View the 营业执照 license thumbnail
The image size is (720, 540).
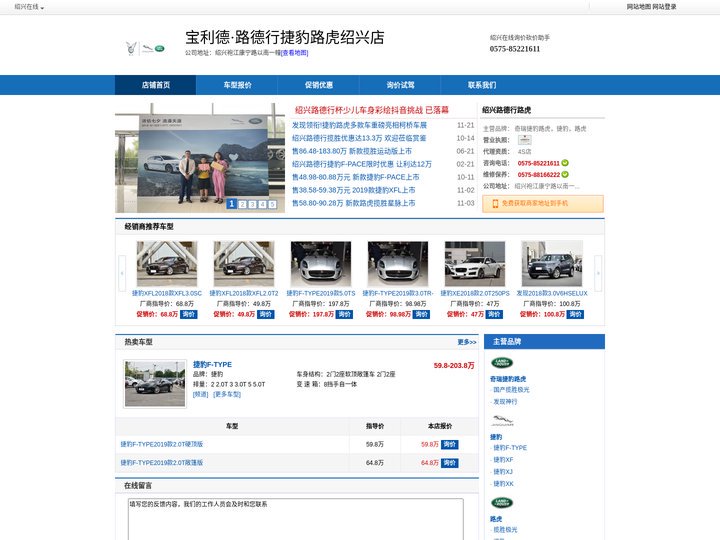[524, 140]
